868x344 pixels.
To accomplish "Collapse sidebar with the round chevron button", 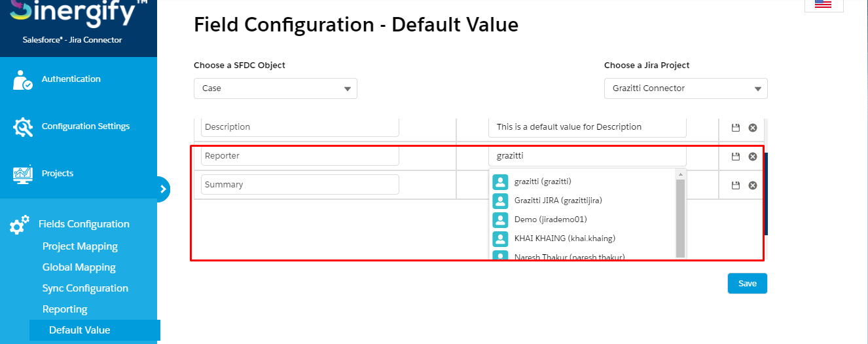I will (163, 189).
